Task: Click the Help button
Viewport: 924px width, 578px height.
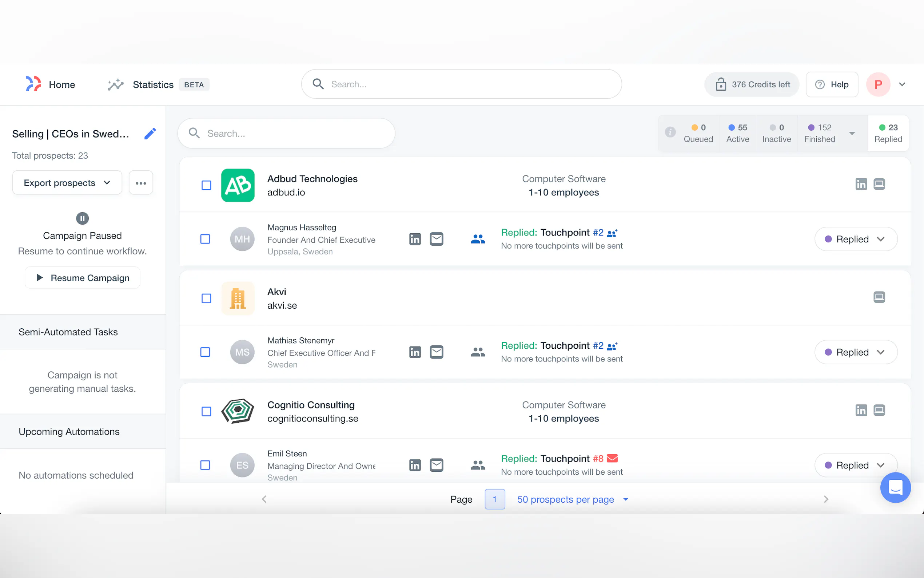Action: click(832, 84)
